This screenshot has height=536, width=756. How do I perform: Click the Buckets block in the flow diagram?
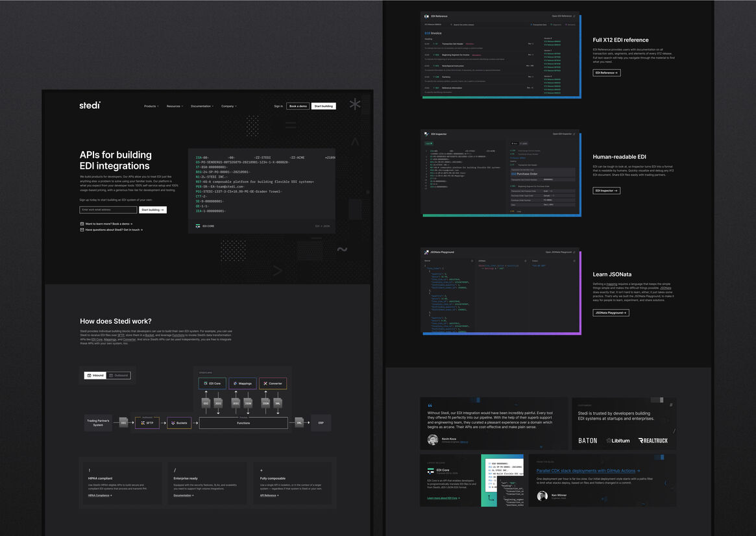click(179, 423)
